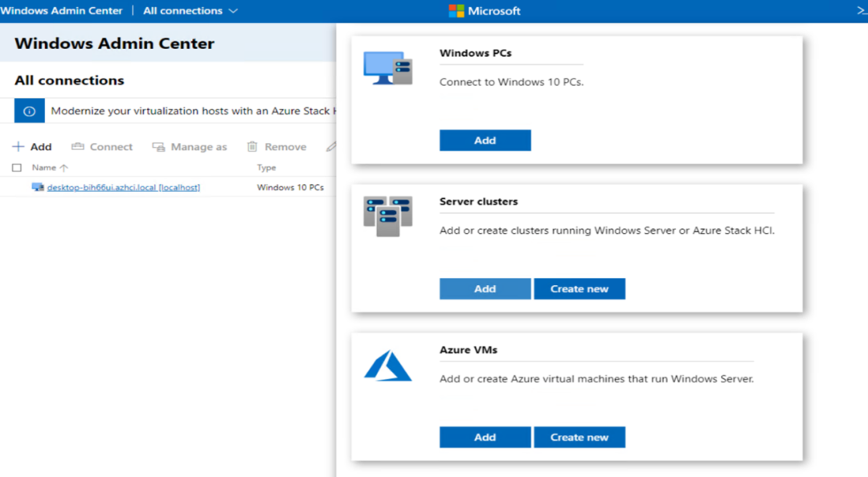
Task: Click the Type column header
Action: pyautogui.click(x=266, y=168)
